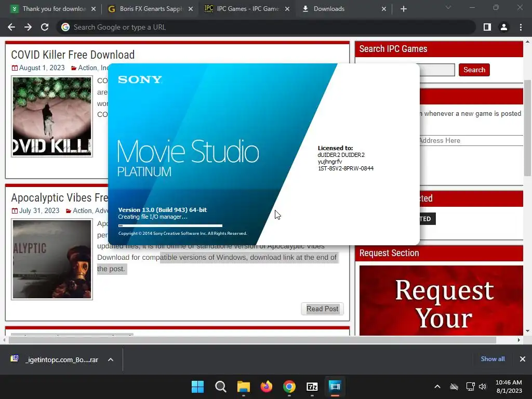
Task: Open Firefox from the taskbar
Action: 267,387
